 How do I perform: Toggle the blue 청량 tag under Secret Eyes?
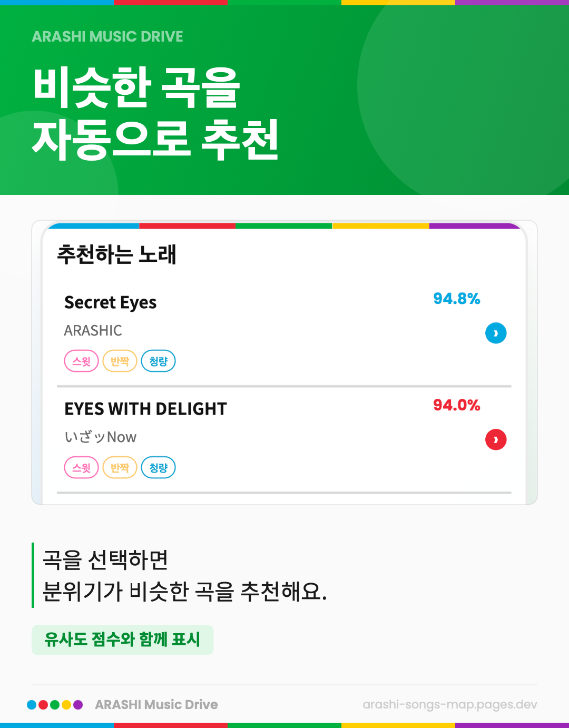click(158, 361)
